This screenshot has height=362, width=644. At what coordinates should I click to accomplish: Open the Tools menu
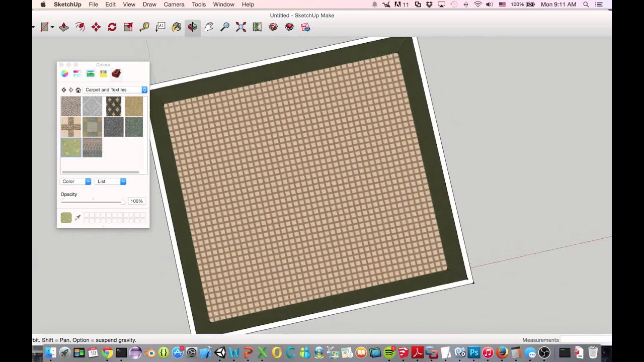pos(199,5)
